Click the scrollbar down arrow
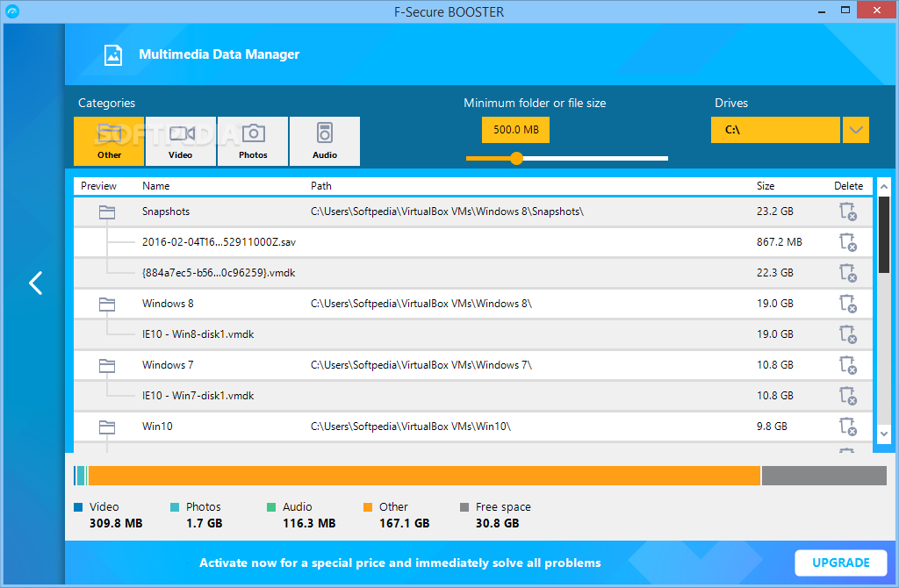The width and height of the screenshot is (899, 588). 884,434
